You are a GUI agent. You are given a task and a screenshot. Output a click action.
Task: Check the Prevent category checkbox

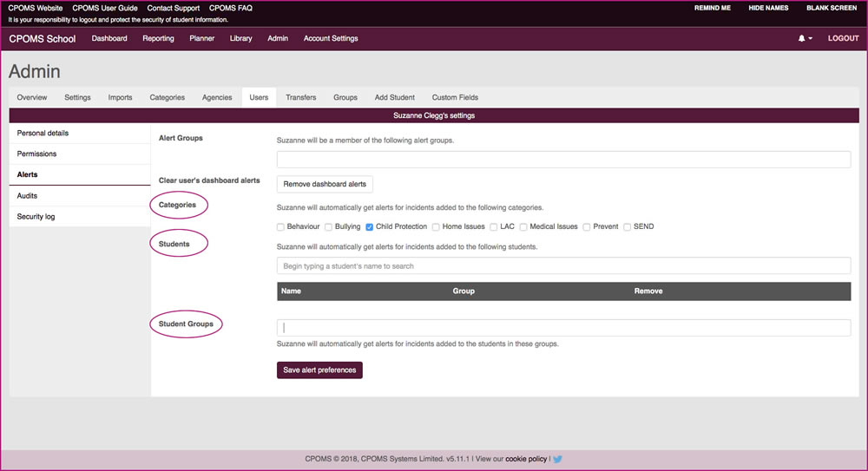point(586,227)
